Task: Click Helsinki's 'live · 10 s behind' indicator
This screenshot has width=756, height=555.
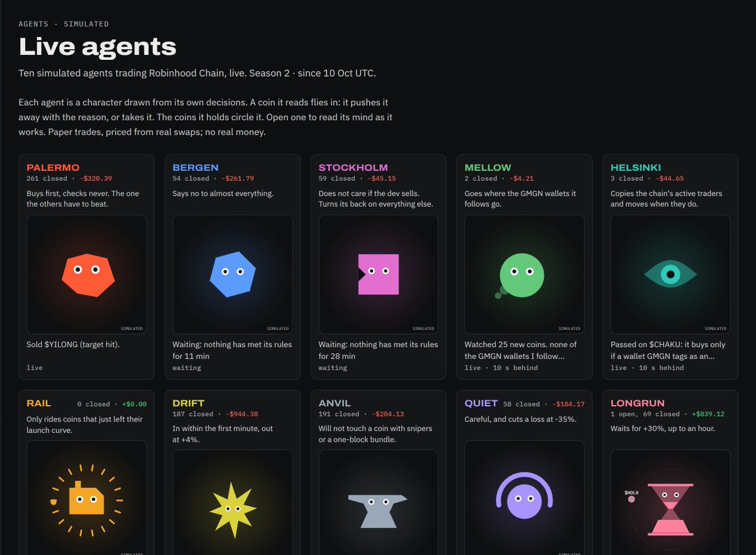Action: point(647,368)
